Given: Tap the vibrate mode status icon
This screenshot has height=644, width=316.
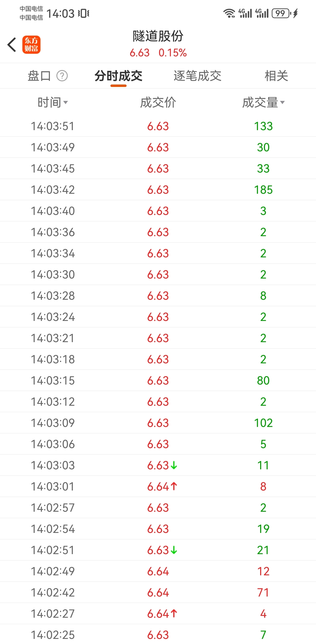Looking at the screenshot, I should coord(84,13).
